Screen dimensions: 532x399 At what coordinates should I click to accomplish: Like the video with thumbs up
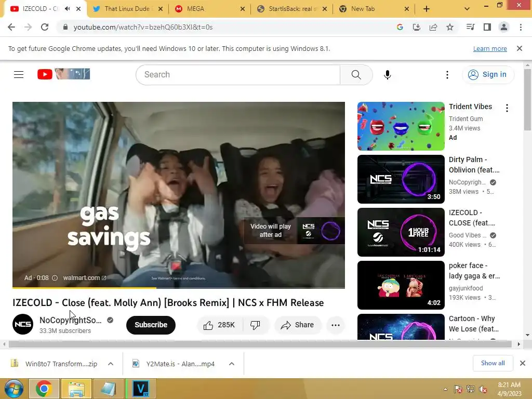coord(220,325)
